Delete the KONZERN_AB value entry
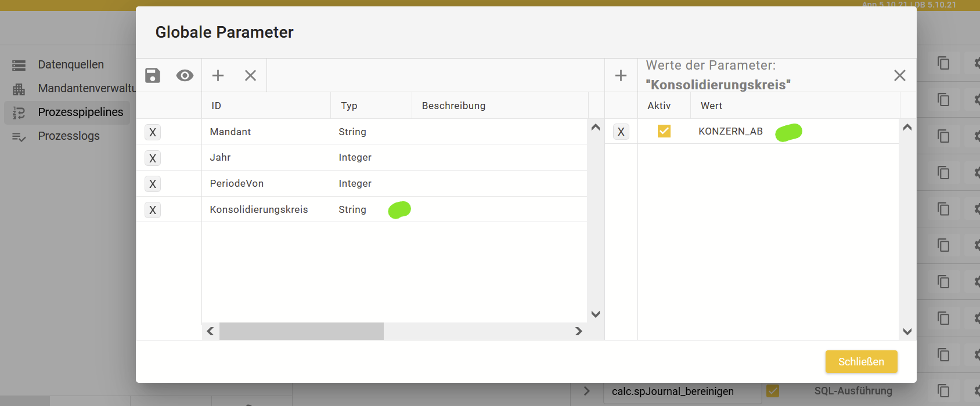This screenshot has width=980, height=406. (x=621, y=132)
